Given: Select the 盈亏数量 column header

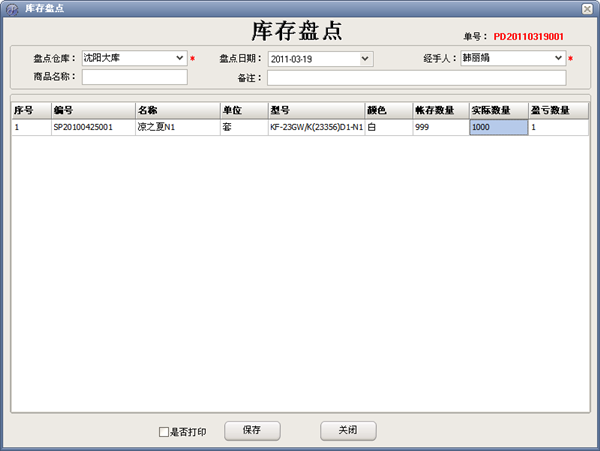Looking at the screenshot, I should [x=557, y=110].
